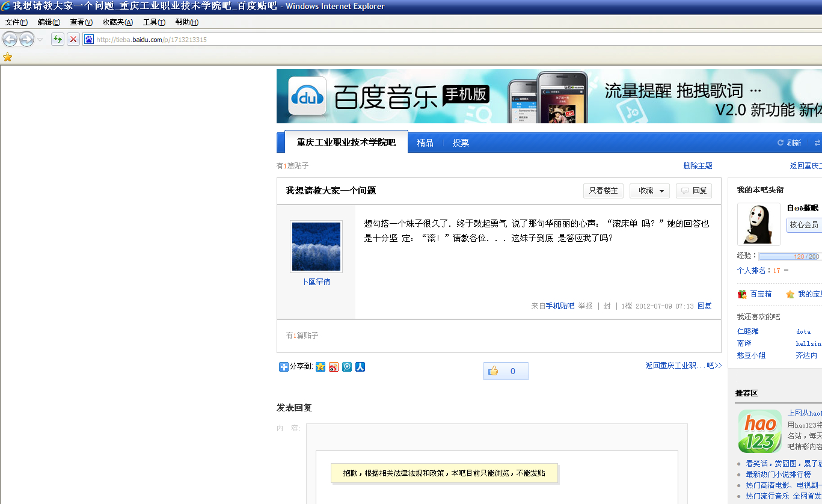Viewport: 822px width, 504px height.
Task: Click the 只看楼主 button
Action: click(603, 191)
